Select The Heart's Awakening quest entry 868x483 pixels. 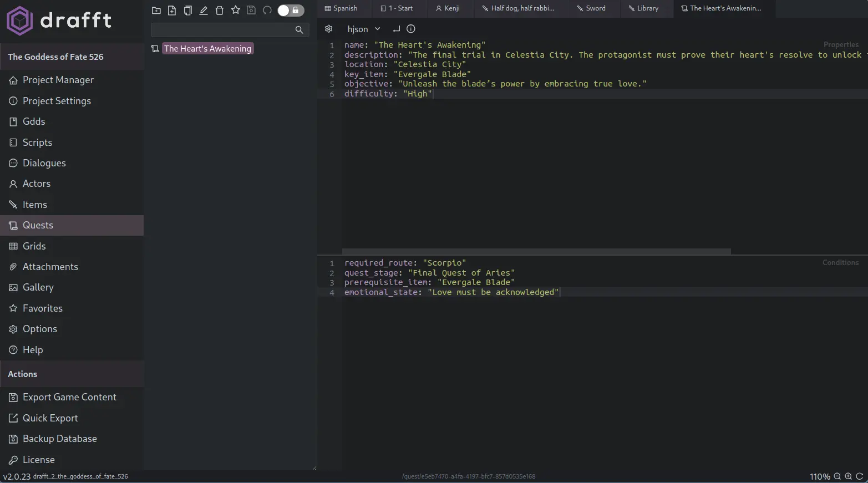(x=208, y=48)
